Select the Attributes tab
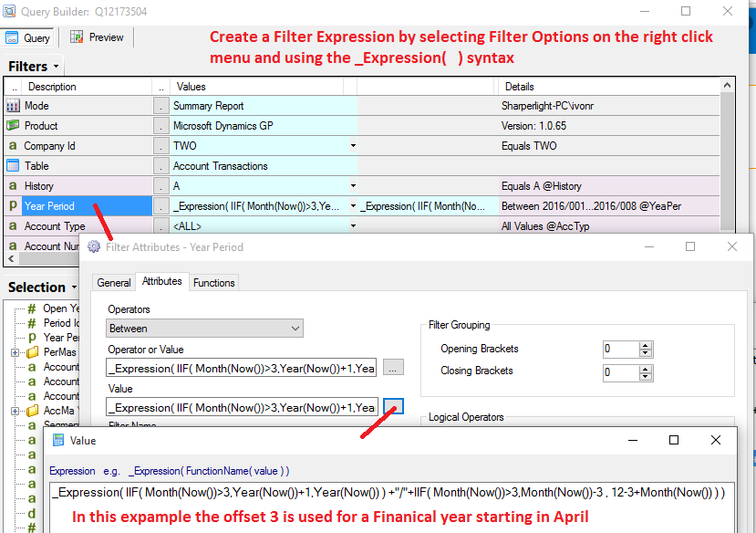Viewport: 756px width, 533px height. pos(162,281)
